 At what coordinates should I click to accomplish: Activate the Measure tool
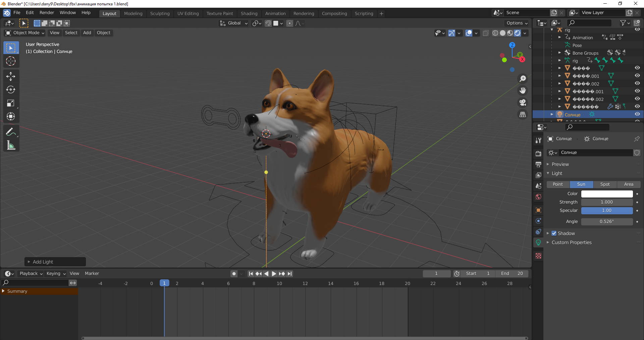[x=11, y=145]
